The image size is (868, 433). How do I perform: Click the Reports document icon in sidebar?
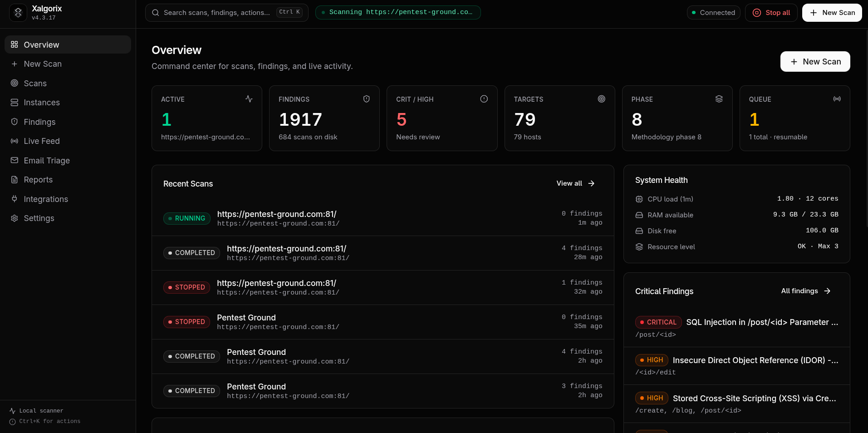pyautogui.click(x=15, y=180)
